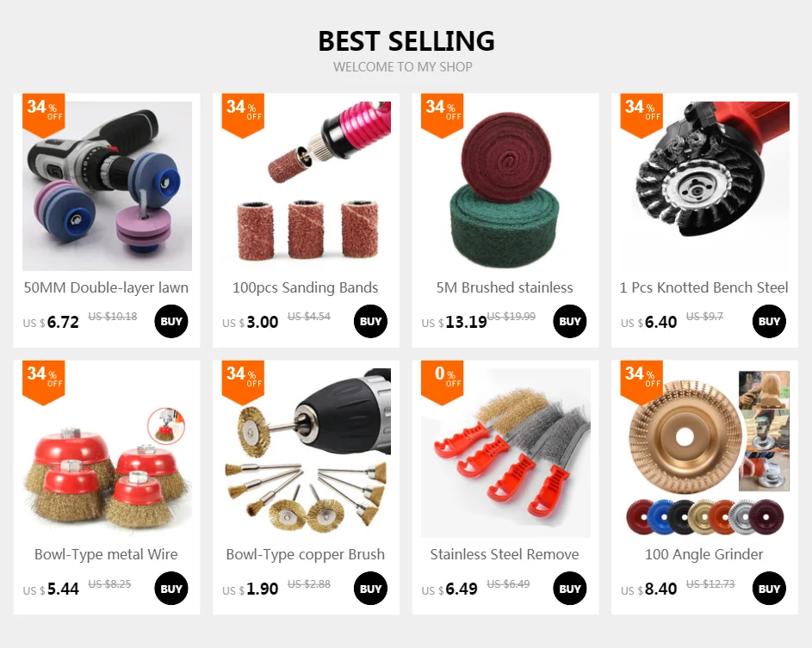Open the drill sharpener stones product image
Screen dimensions: 812x648
pos(107,186)
